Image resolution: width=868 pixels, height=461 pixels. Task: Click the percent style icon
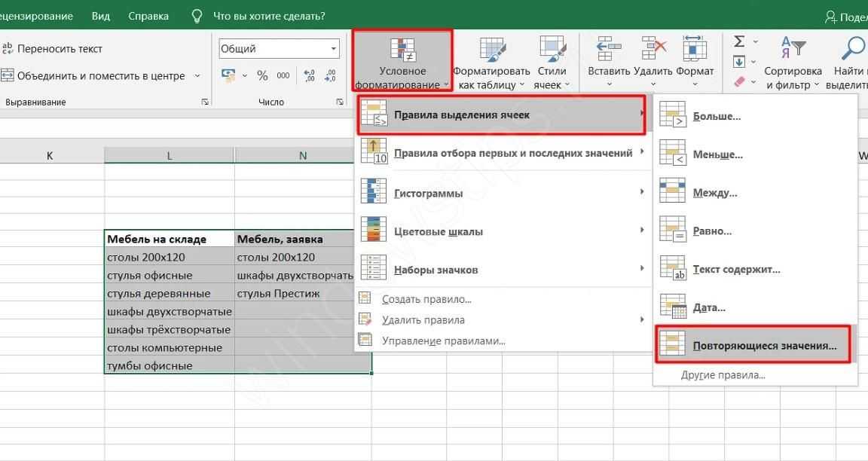(262, 75)
